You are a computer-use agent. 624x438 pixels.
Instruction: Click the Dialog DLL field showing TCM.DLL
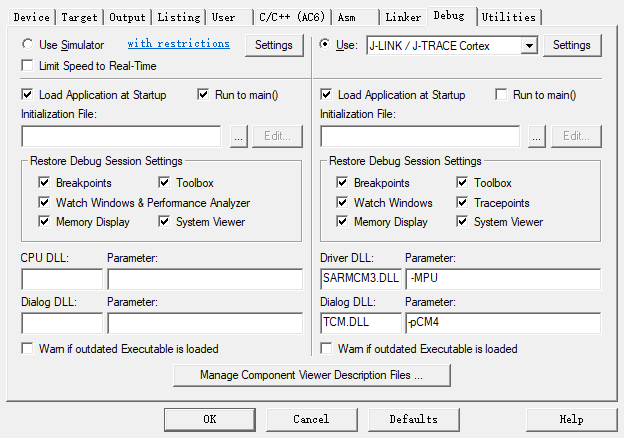358,323
